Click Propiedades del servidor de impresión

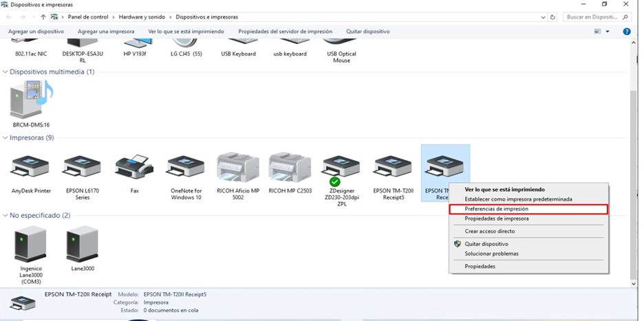tap(285, 32)
